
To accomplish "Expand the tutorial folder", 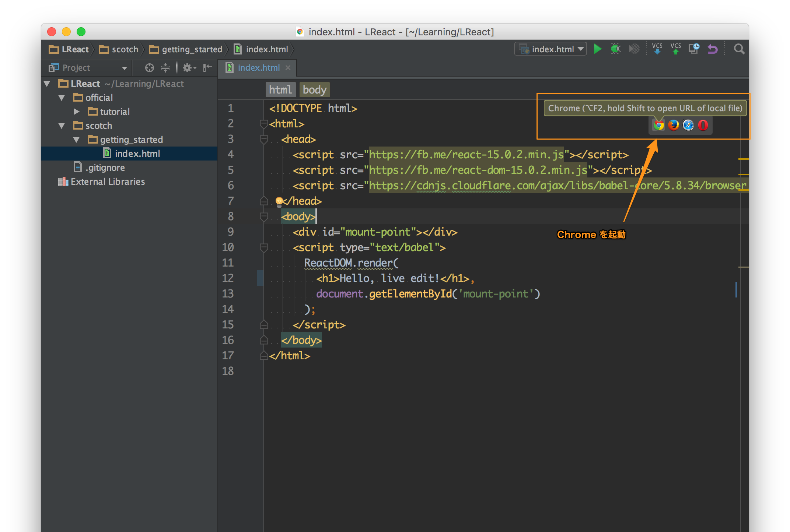I will 76,112.
